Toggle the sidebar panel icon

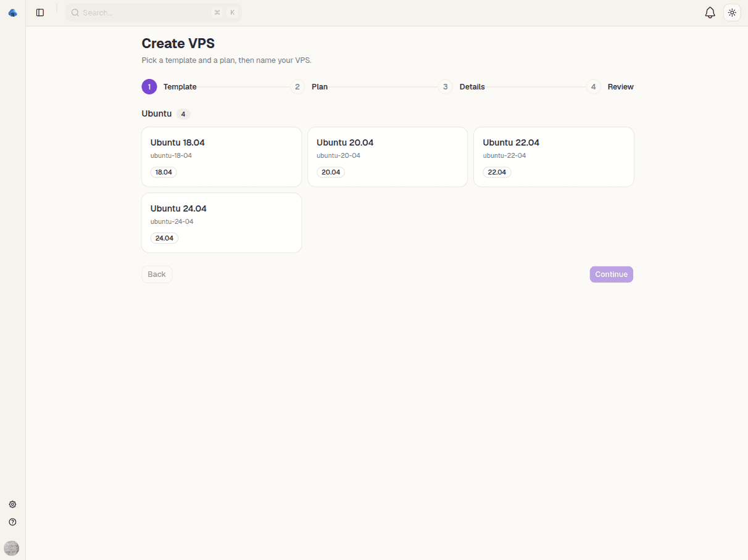(40, 12)
